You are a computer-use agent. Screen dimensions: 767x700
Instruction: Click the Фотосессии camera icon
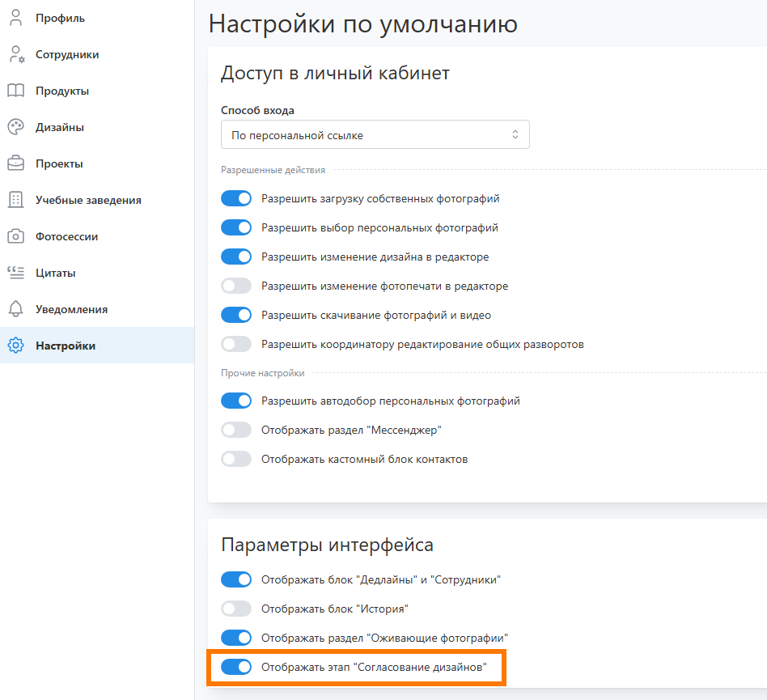pos(15,236)
